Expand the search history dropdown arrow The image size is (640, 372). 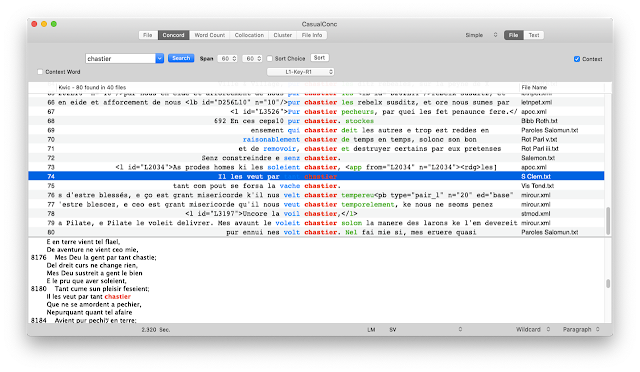coord(160,58)
